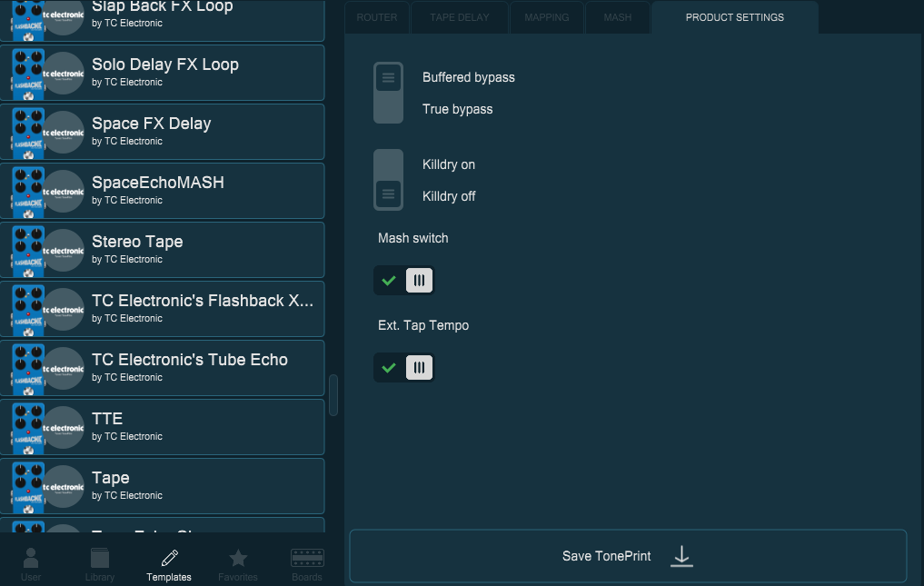924x586 pixels.
Task: Open the Tape template
Action: coord(162,486)
